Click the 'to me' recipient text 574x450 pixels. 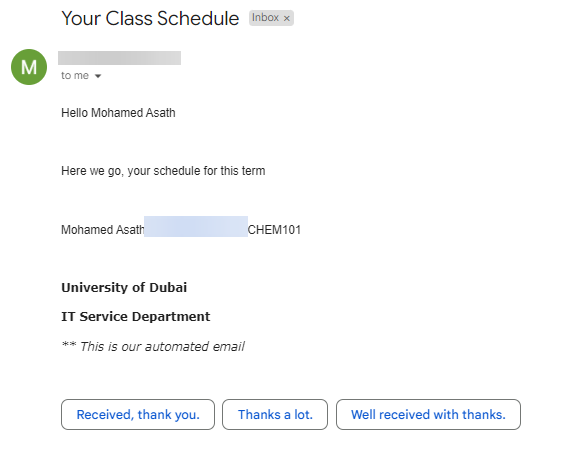point(75,75)
